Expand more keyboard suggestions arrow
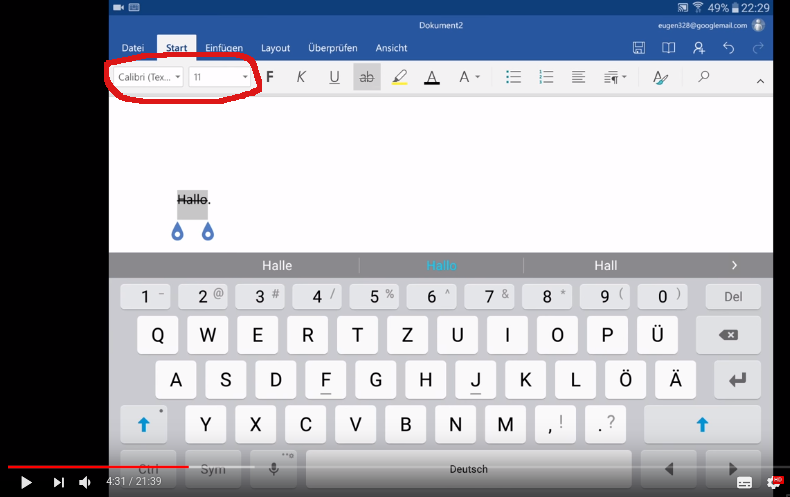The width and height of the screenshot is (790, 497). click(x=734, y=265)
